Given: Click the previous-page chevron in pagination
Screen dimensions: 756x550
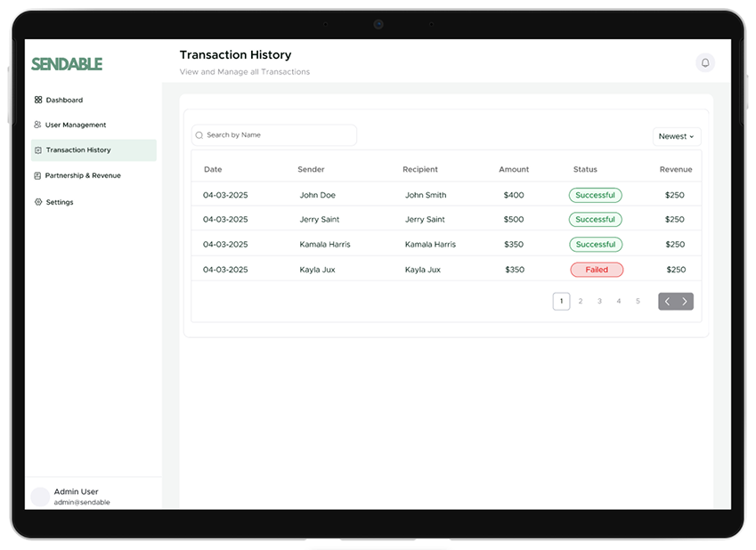Looking at the screenshot, I should point(667,301).
